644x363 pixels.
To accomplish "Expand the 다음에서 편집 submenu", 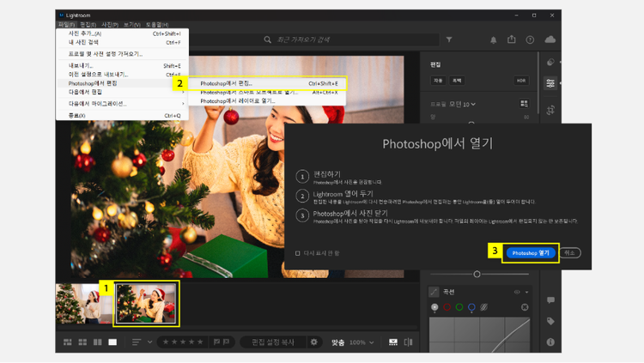I will [123, 92].
